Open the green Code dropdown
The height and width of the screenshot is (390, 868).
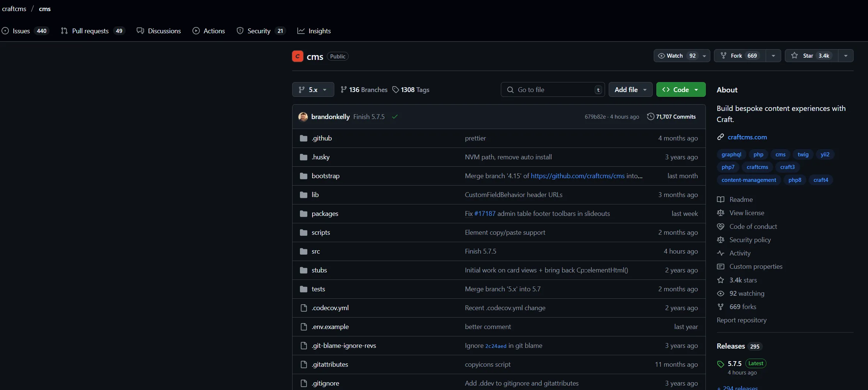(681, 90)
